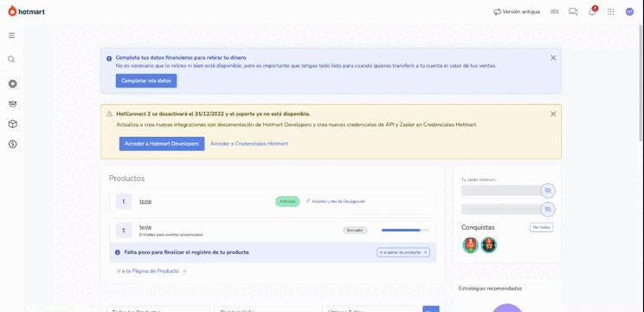Click Entradas para eventos presenciales subtitle
Screen dimensions: 644x312
point(171,235)
